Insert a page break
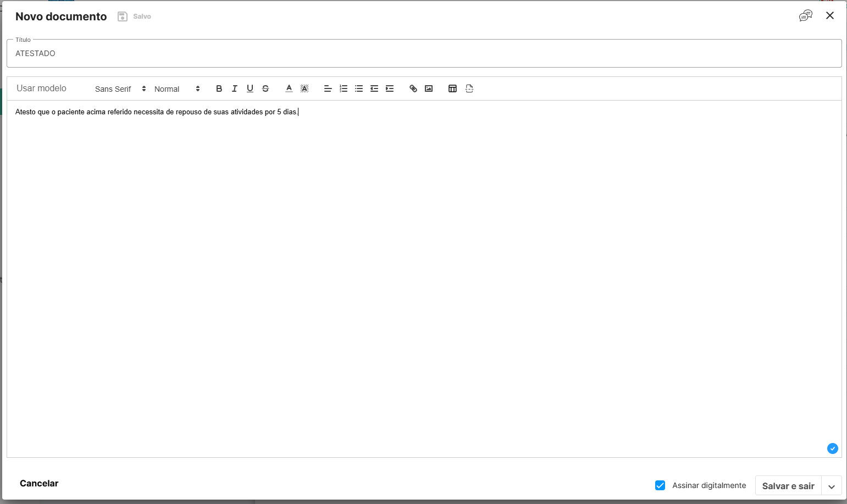The height and width of the screenshot is (504, 847). pos(469,88)
